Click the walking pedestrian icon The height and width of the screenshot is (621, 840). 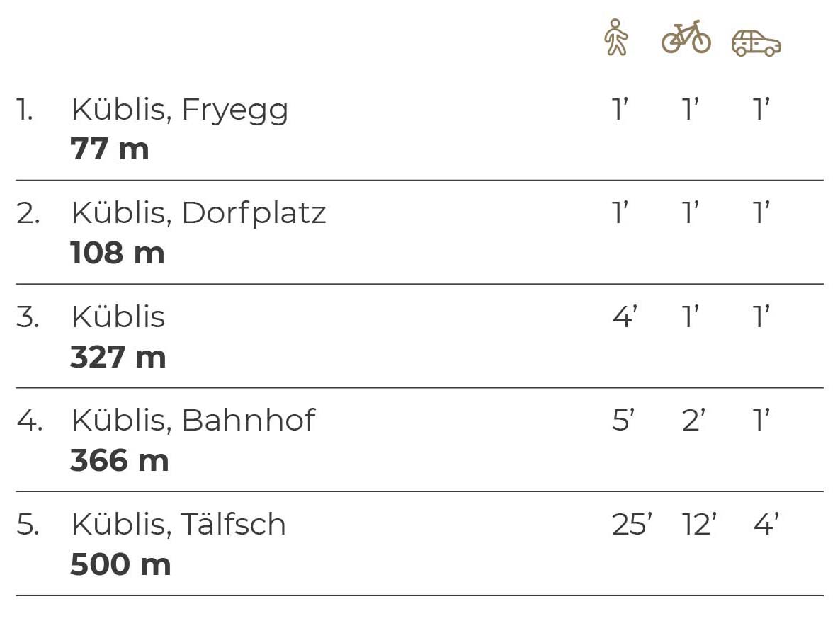(x=615, y=38)
